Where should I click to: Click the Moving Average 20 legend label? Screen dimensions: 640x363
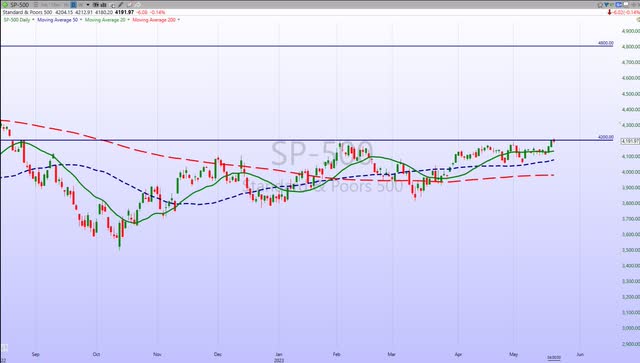pos(105,20)
